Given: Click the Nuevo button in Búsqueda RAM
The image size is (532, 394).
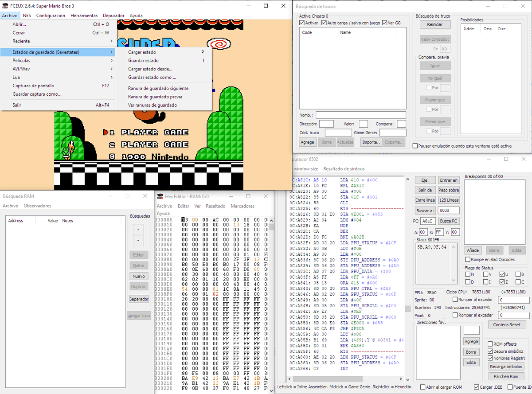Looking at the screenshot, I should point(139,276).
